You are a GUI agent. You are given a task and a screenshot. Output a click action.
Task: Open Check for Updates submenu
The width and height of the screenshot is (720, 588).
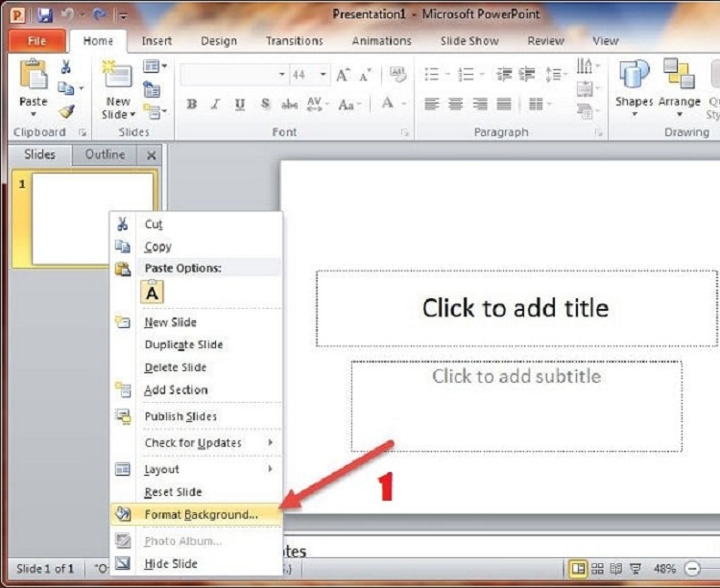pos(196,442)
